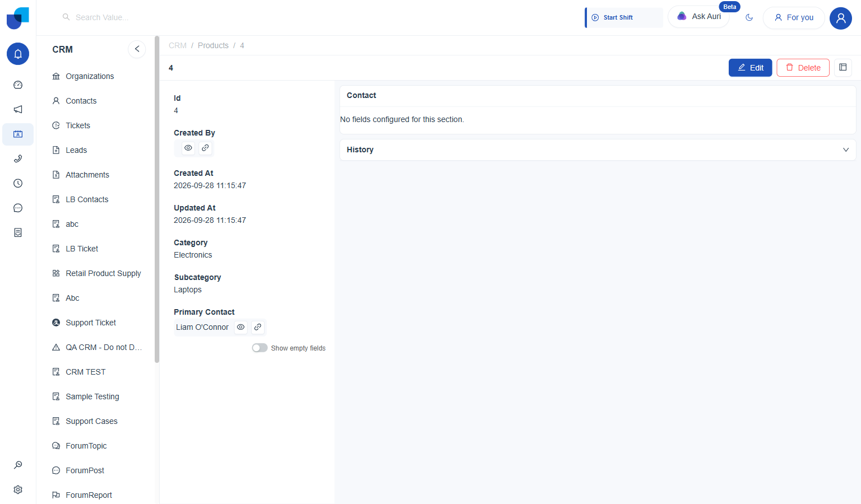
Task: Open the dashboard gauge icon in left rail
Action: tap(18, 85)
